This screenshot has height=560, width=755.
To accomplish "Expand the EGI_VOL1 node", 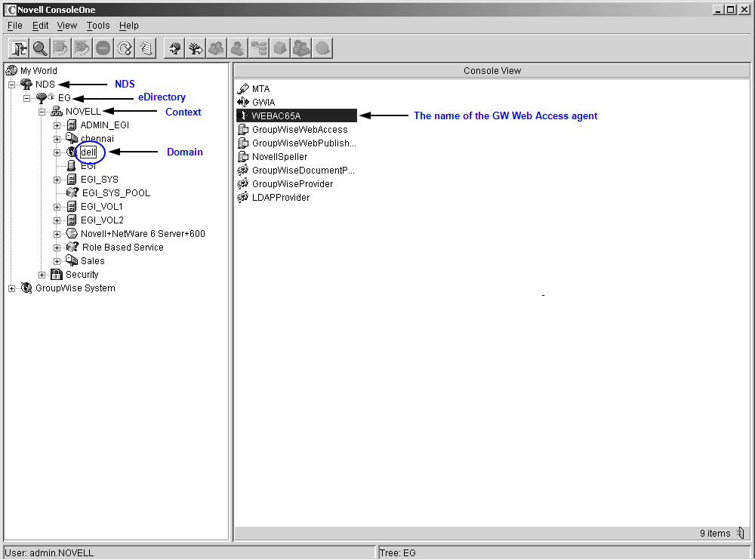I will [x=57, y=207].
